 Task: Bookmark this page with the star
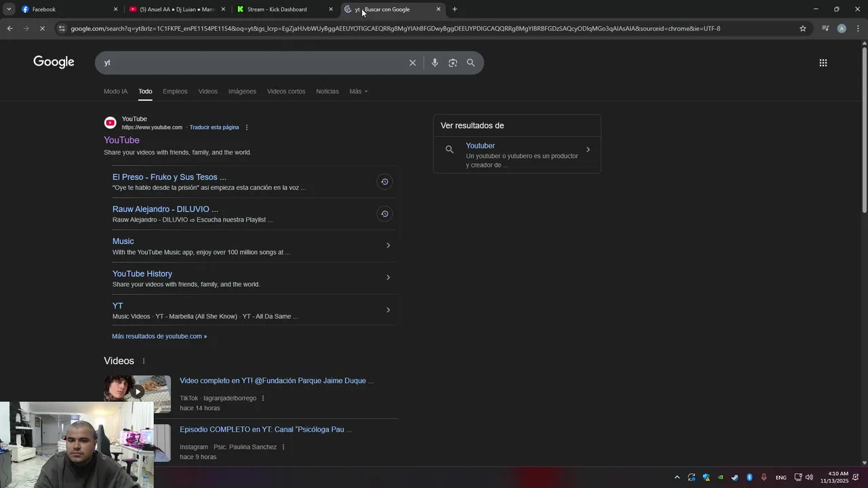coord(803,28)
